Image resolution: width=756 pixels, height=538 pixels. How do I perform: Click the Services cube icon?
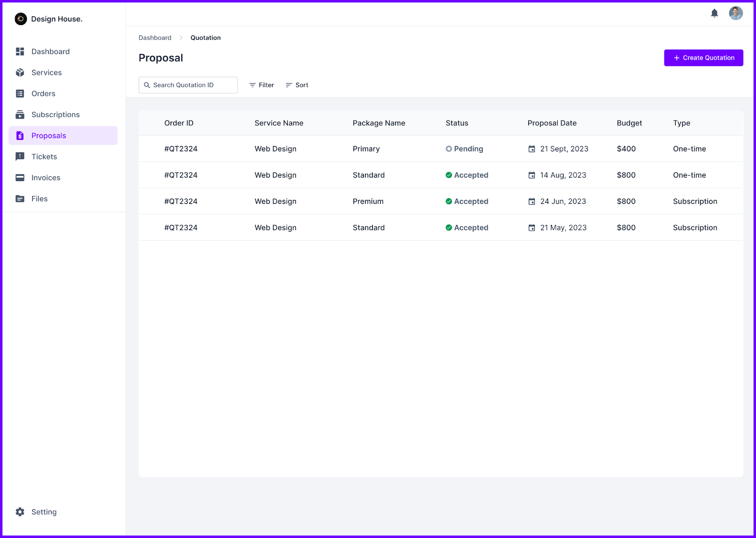pyautogui.click(x=20, y=73)
